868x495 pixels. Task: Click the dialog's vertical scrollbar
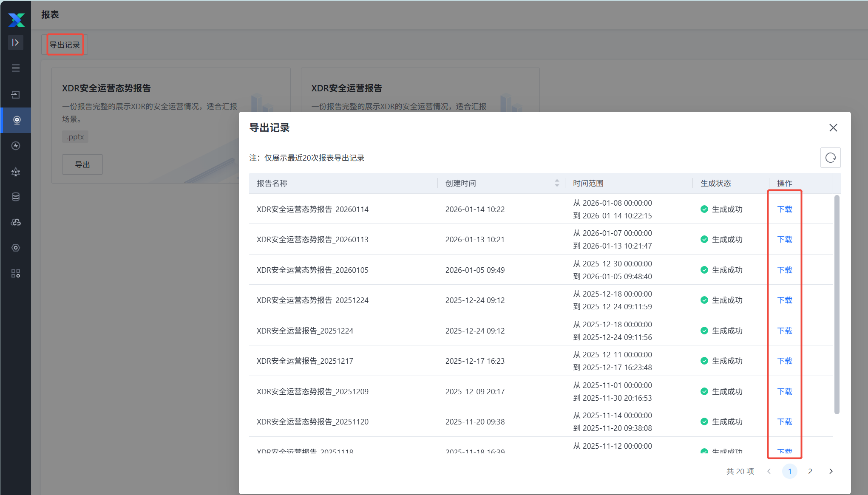[x=837, y=304]
